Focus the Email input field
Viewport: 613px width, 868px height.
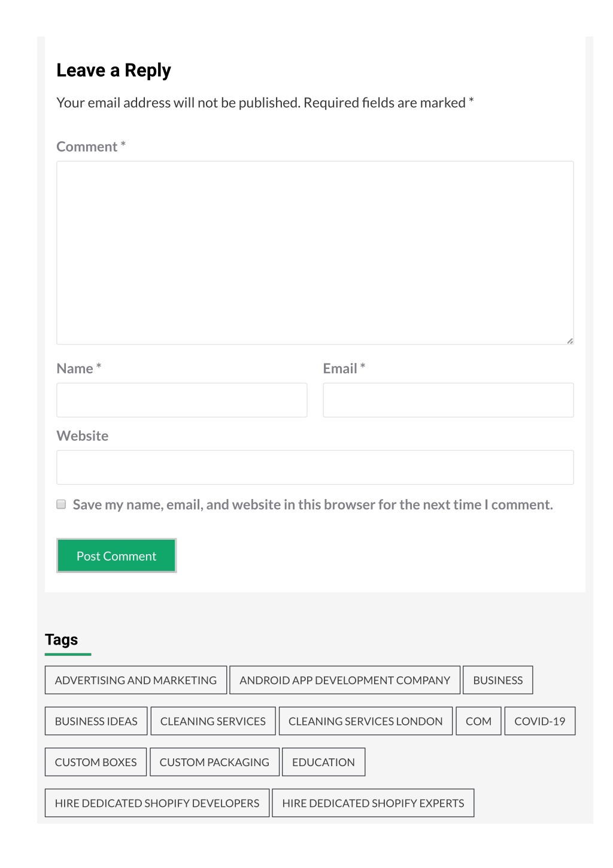(448, 400)
